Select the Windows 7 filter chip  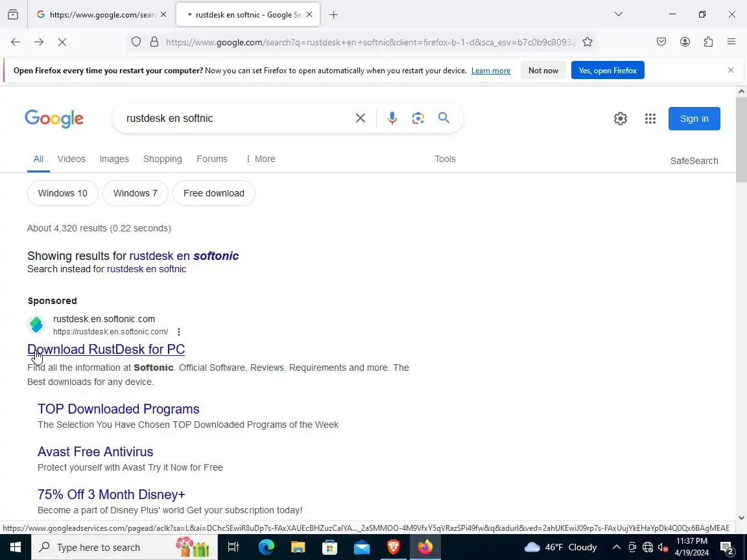[x=136, y=193]
